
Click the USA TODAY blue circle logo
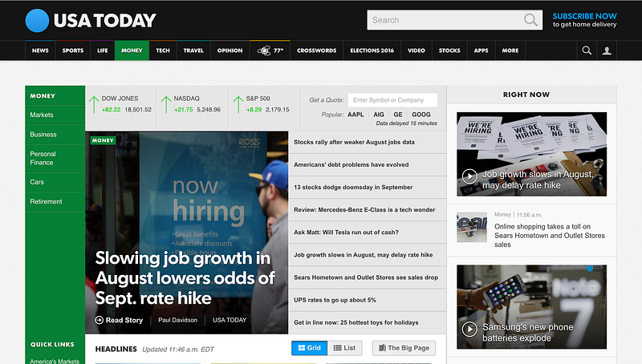[x=37, y=21]
